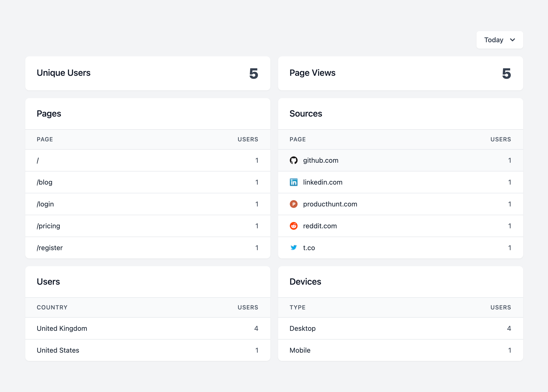Image resolution: width=548 pixels, height=392 pixels.
Task: Click the GitHub icon in Sources
Action: (294, 160)
